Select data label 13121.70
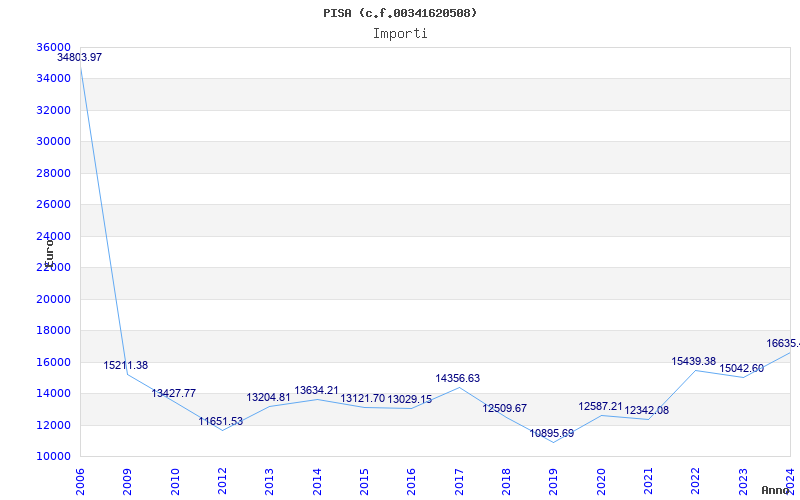This screenshot has height=500, width=800. point(363,398)
